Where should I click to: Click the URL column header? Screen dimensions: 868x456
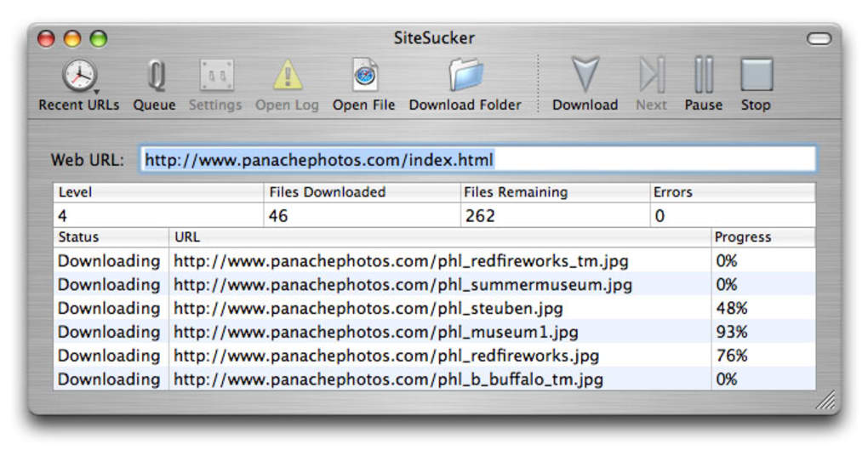tap(439, 237)
